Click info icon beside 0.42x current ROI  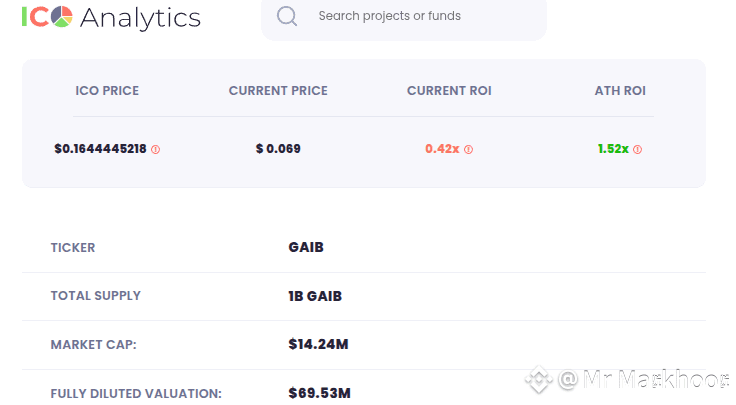click(469, 149)
